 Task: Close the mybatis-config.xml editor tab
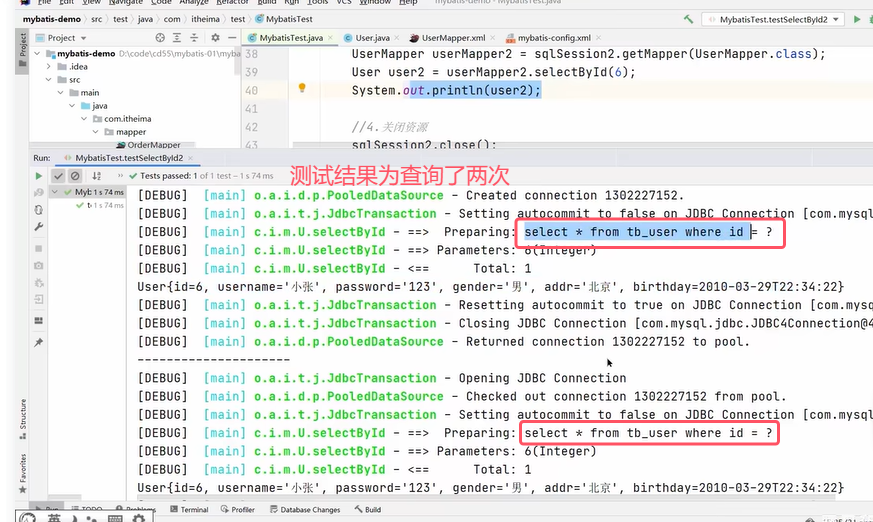click(599, 38)
